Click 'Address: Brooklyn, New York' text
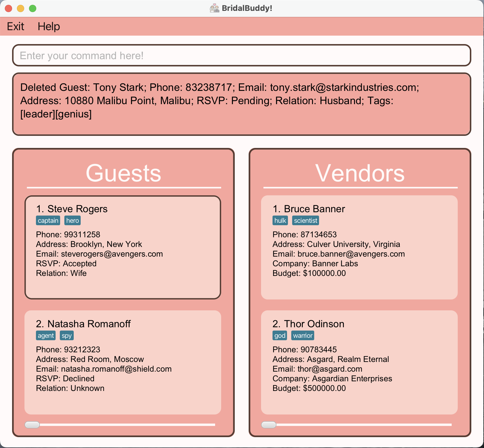The image size is (484, 448). pyautogui.click(x=89, y=244)
